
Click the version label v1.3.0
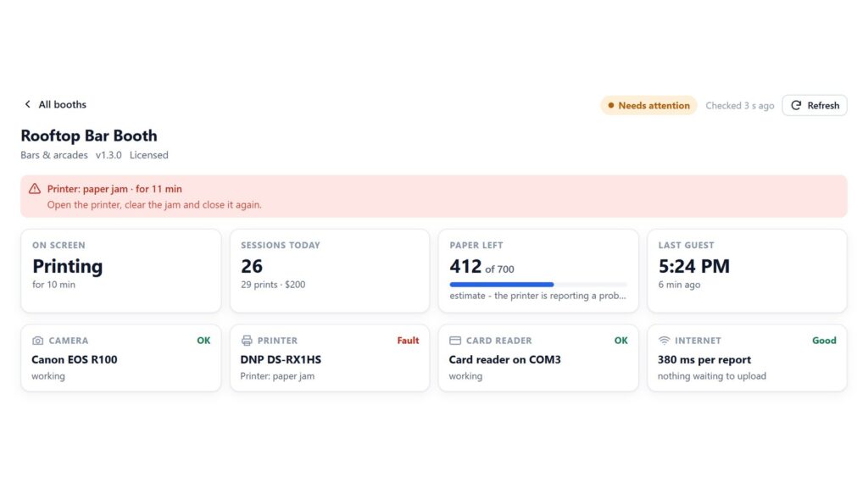click(108, 156)
